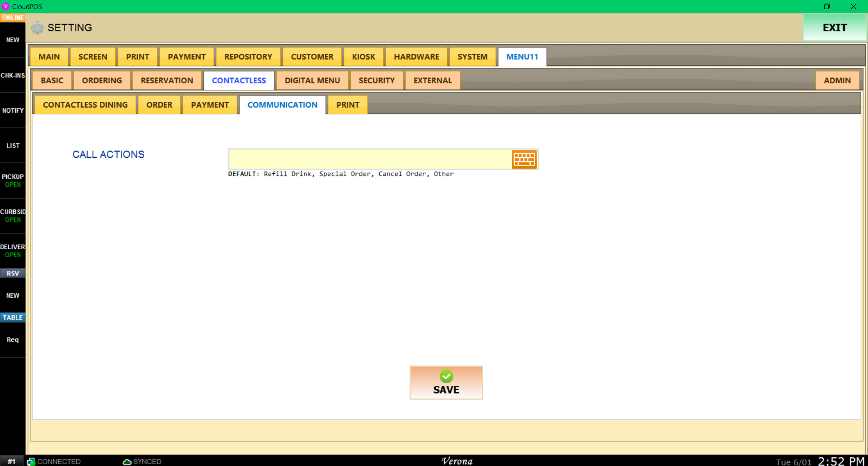
Task: Click the Req sidebar button
Action: [13, 340]
